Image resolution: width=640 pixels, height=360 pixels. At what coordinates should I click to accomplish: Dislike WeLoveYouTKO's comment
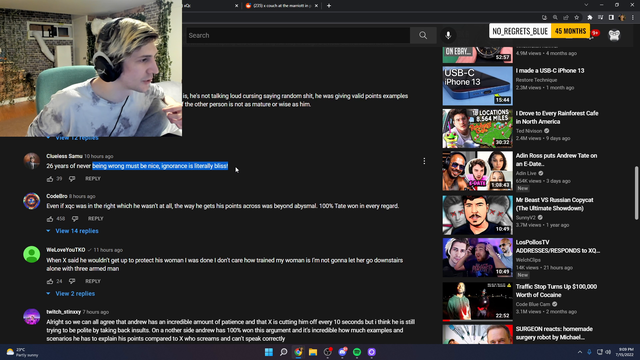(72, 281)
